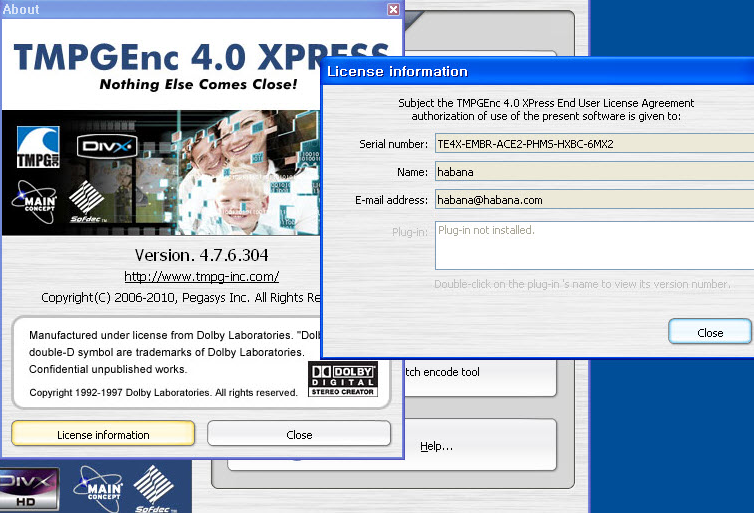This screenshot has width=754, height=514.
Task: Click the Main Concept logo in About banner
Action: pos(33,200)
